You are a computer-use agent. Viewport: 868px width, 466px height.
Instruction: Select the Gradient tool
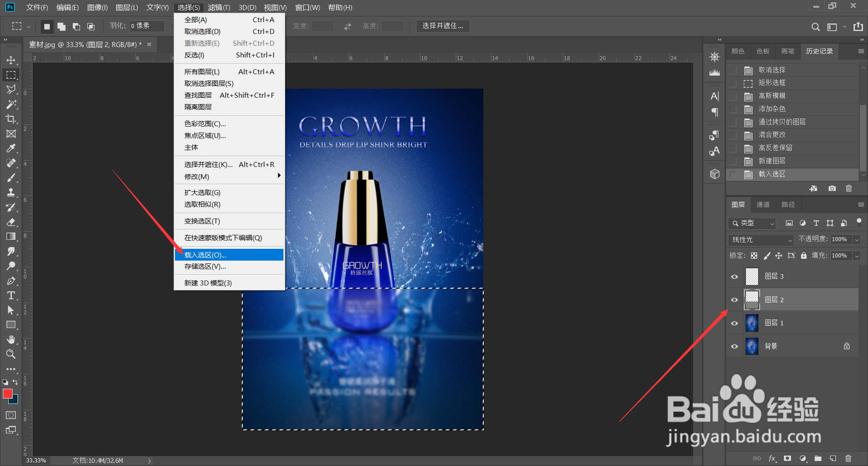click(x=11, y=237)
